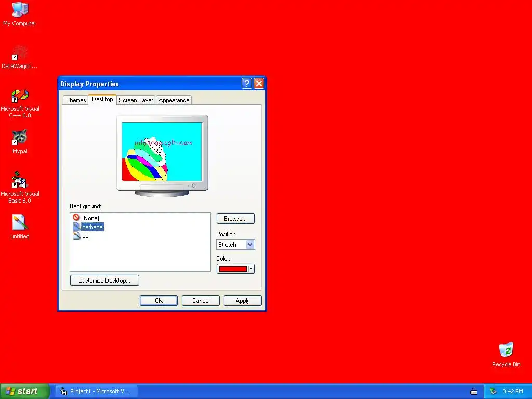Select the untitled paint file icon

coord(20,227)
